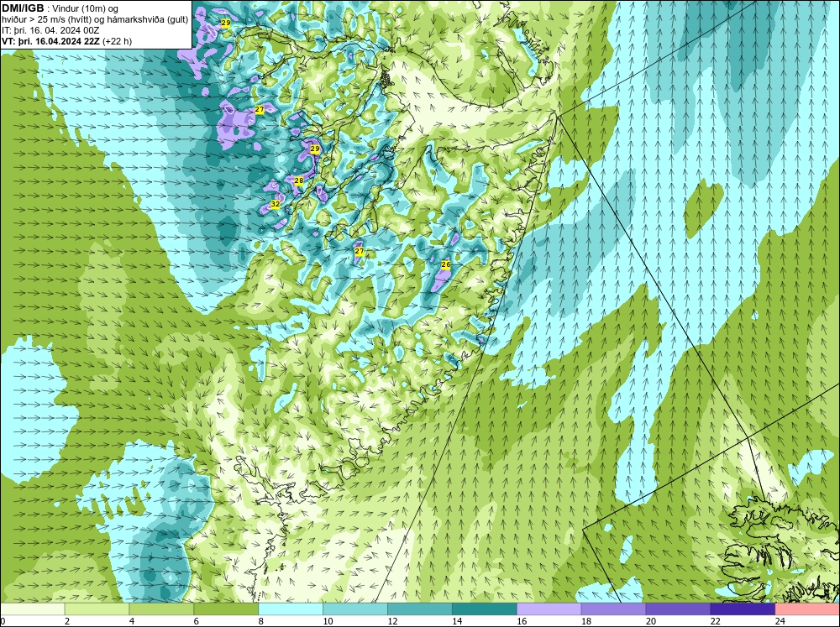The image size is (840, 627).
Task: Select the 10–12 m/s turquoise legend swatch
Action: coord(355,609)
